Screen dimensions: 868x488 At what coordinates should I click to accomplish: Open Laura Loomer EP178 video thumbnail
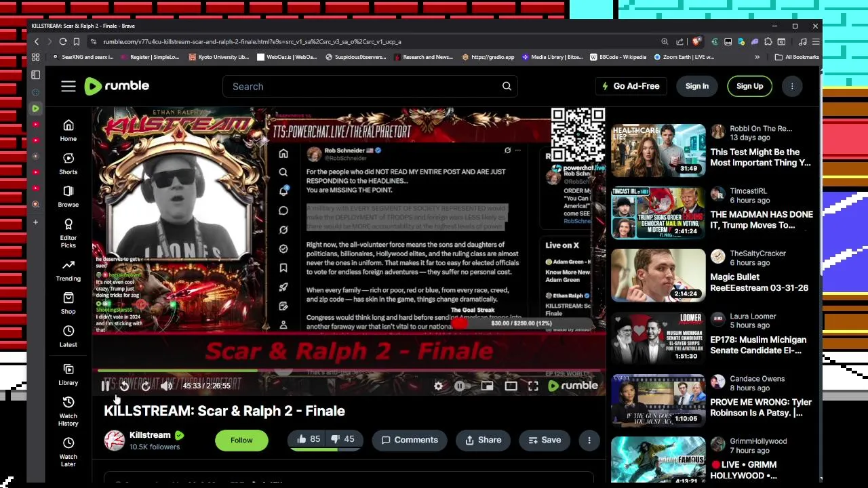(658, 338)
